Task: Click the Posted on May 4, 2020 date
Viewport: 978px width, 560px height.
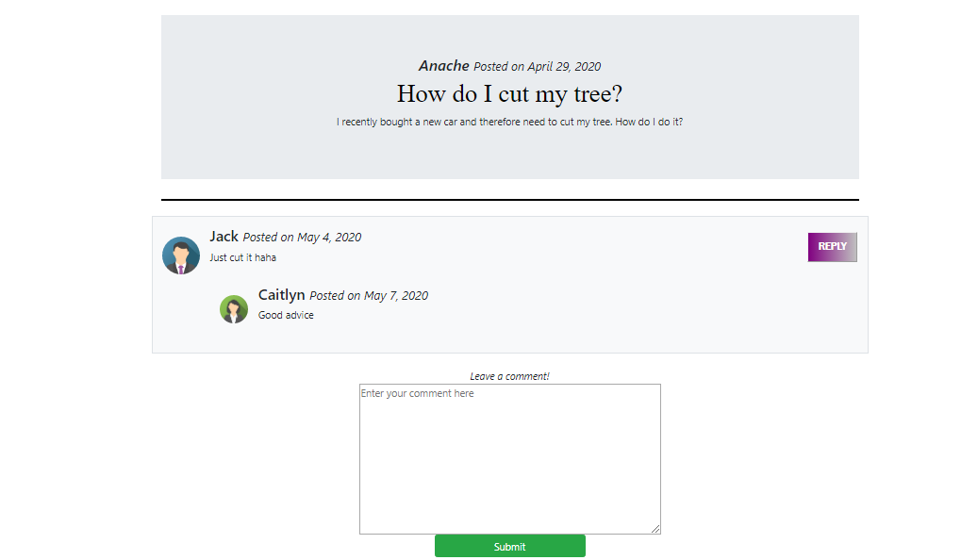Action: pyautogui.click(x=302, y=237)
